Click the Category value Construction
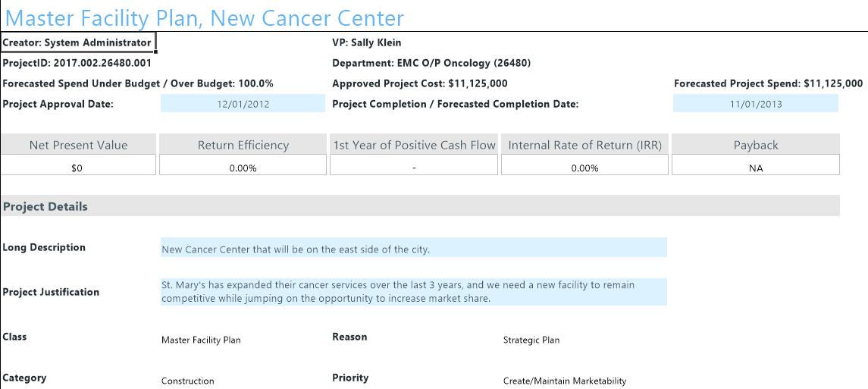 188,381
